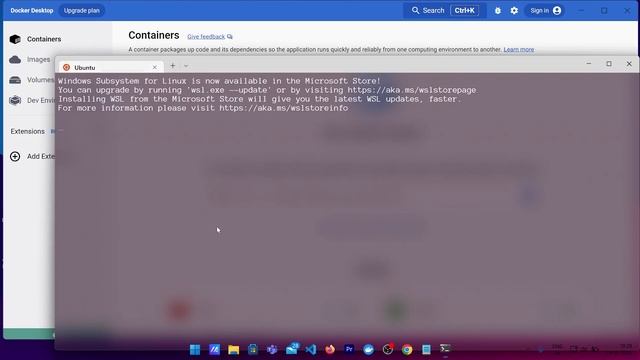Click the Extensions heading in Docker sidebar
This screenshot has height=360, width=640.
(x=28, y=131)
